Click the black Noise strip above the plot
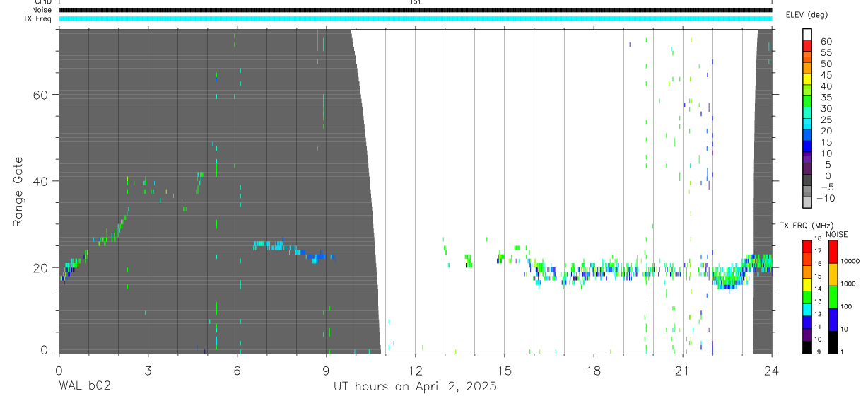Screen dimensions: 868x401 415,10
